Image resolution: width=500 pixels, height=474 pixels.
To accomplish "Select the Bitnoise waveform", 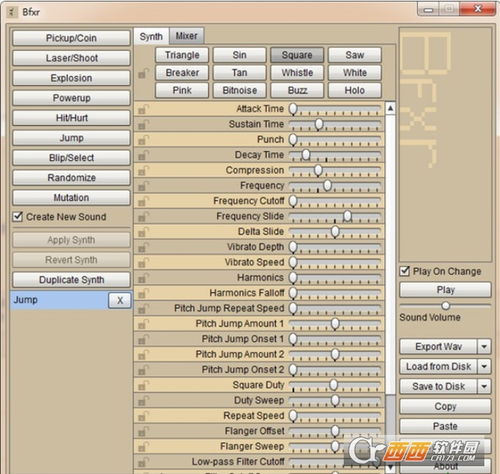I will 239,90.
